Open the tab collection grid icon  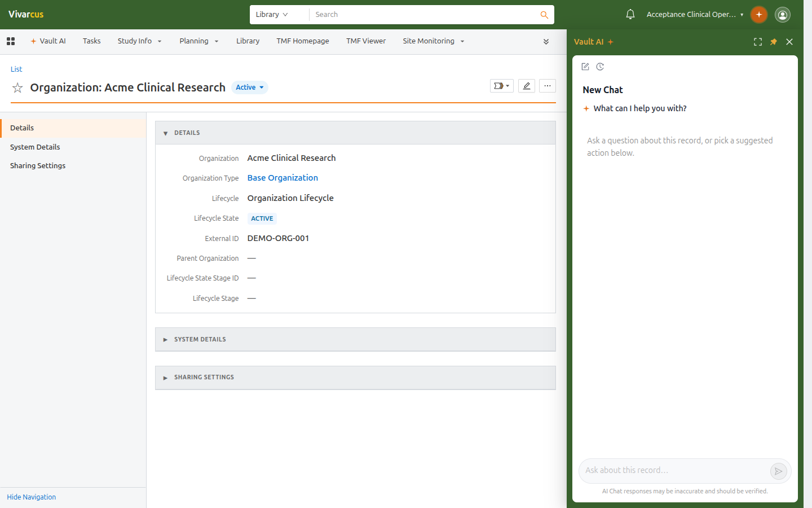(11, 41)
